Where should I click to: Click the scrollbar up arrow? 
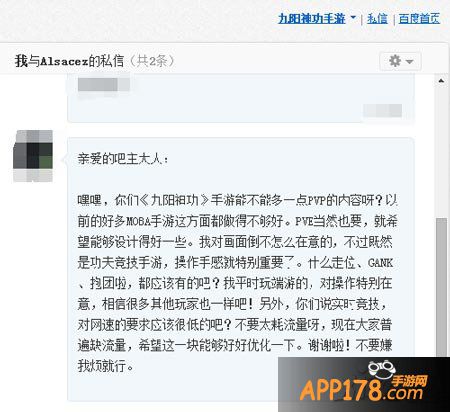[441, 81]
